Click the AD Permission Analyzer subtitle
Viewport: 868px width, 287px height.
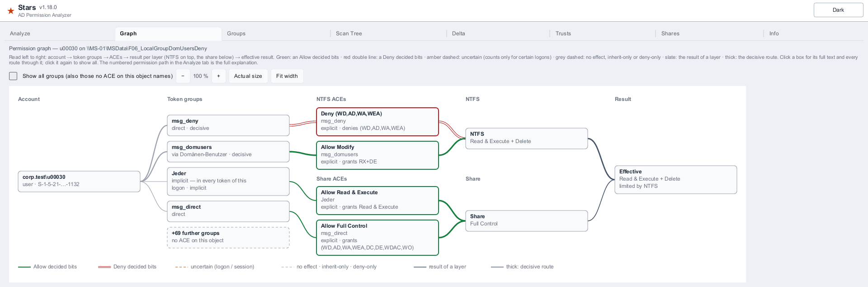point(45,15)
